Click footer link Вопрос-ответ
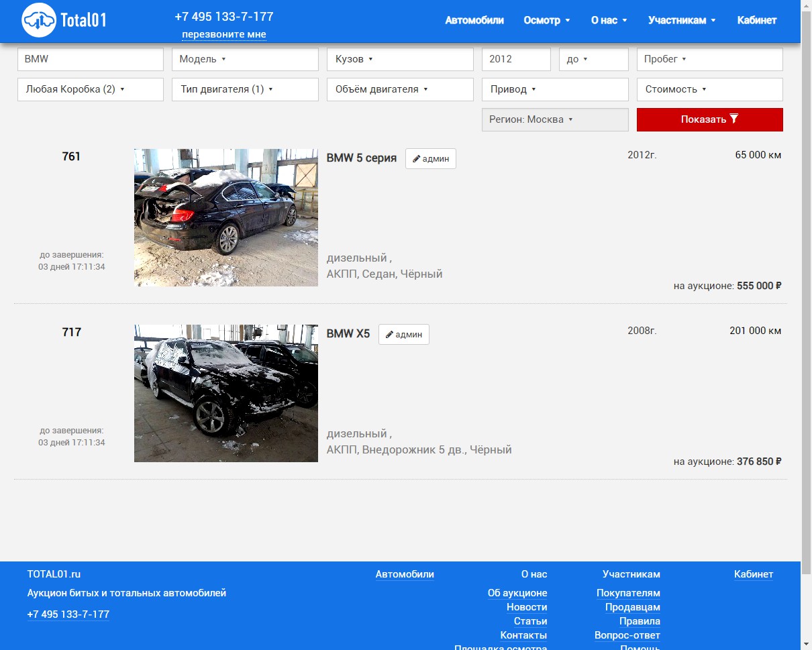Screen dimensions: 812x650 tap(627, 635)
